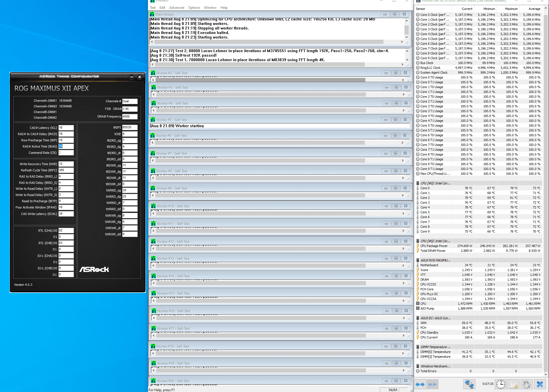Open the Help menu in Prime95
Image resolution: width=549 pixels, height=392 pixels.
pos(224,8)
